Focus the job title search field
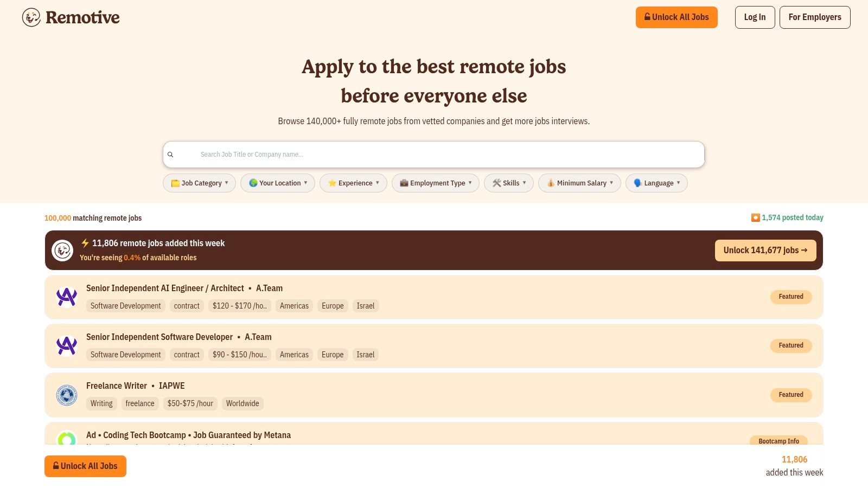Viewport: 868px width, 488px height. click(433, 155)
